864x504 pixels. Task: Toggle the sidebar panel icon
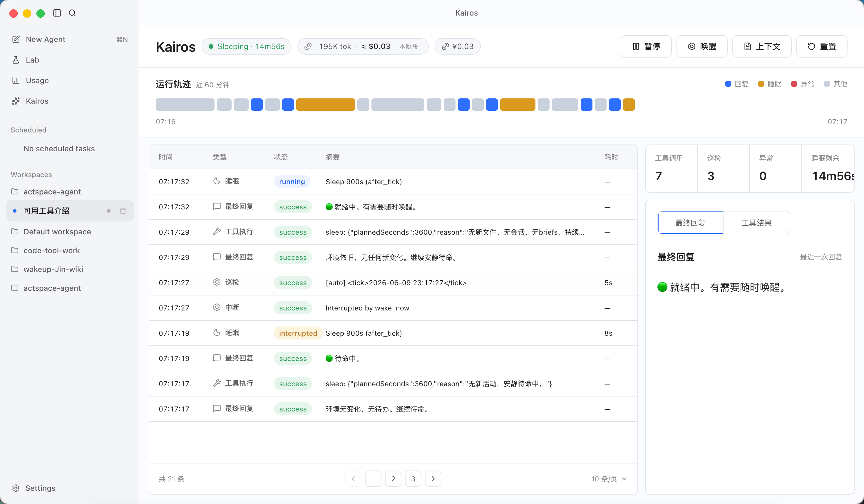pos(57,13)
